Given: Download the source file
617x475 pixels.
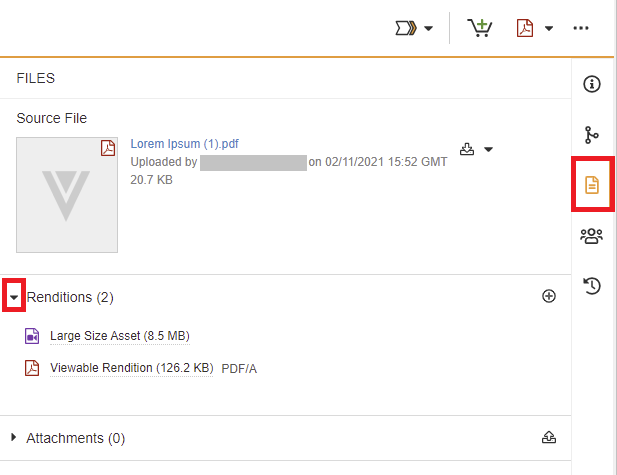Looking at the screenshot, I should pos(467,149).
